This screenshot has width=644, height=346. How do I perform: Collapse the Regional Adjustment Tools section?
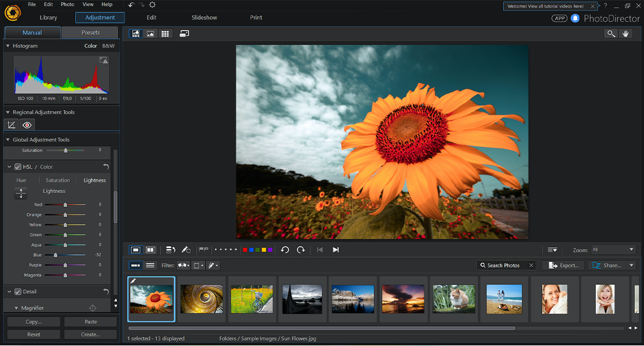coord(8,112)
